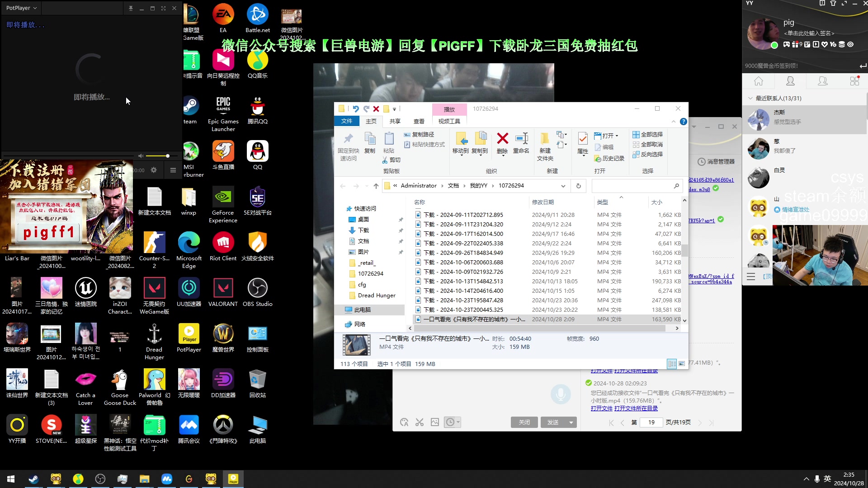Viewport: 868px width, 488px height.
Task: Switch to Share (共享) ribbon tab
Action: pos(395,122)
